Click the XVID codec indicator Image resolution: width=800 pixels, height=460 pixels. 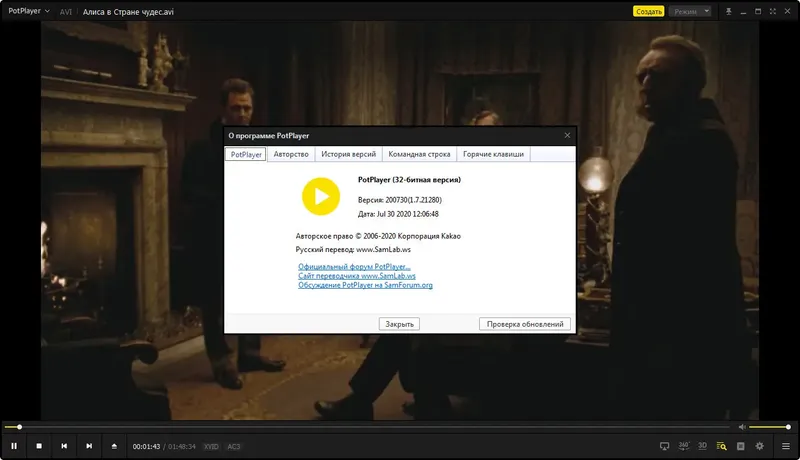point(211,447)
